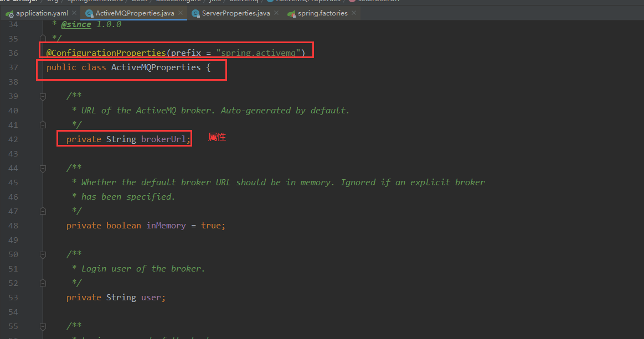Collapse class Javadoc at line 35 fold marker

click(43, 39)
